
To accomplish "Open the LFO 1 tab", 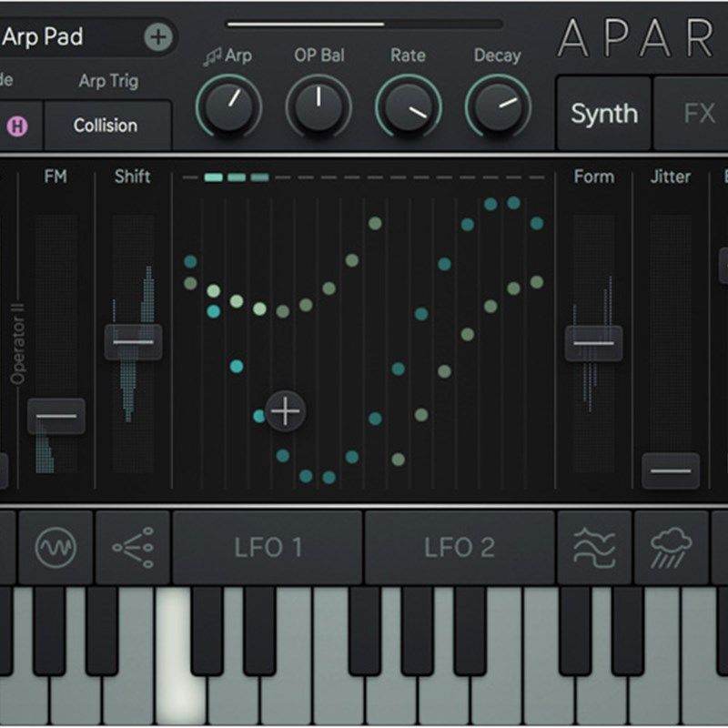I will coord(268,548).
